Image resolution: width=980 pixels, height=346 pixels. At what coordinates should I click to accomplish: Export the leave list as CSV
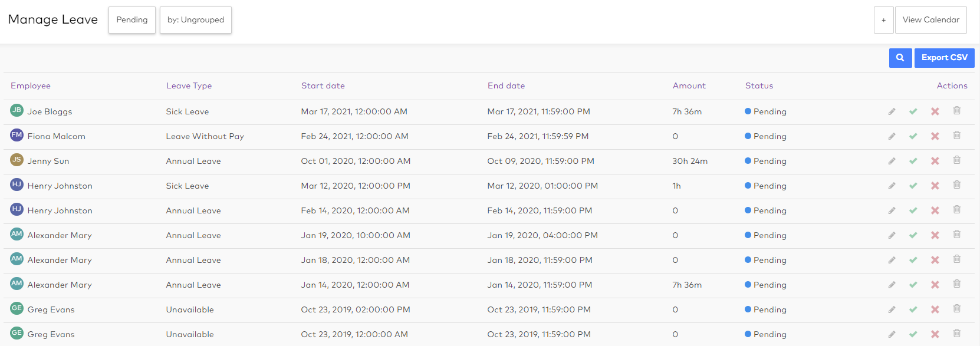point(944,58)
